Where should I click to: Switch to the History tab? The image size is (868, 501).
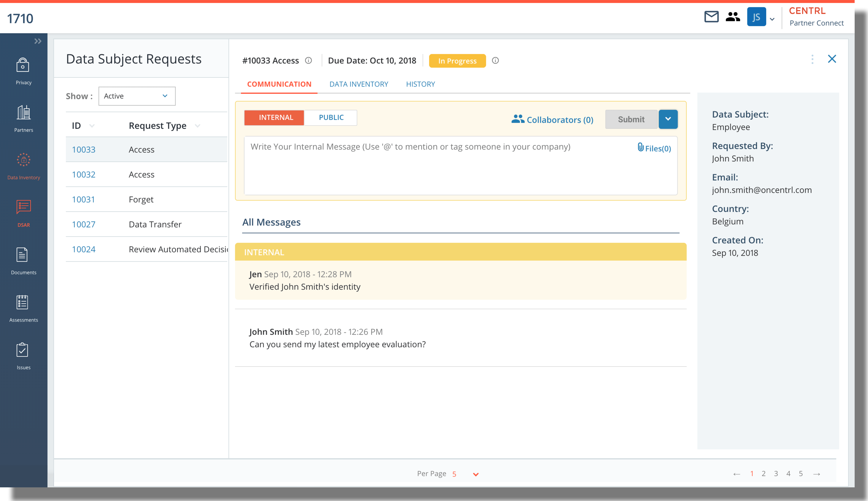coord(420,84)
